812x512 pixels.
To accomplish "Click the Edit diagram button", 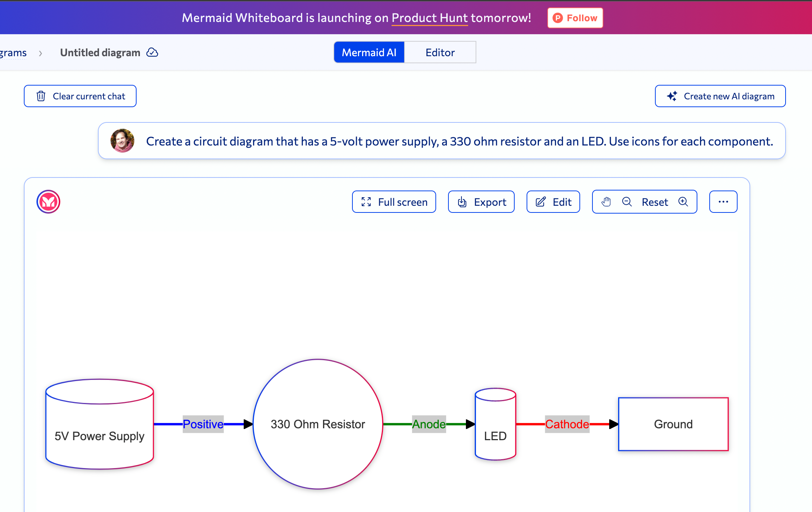I will pyautogui.click(x=553, y=202).
